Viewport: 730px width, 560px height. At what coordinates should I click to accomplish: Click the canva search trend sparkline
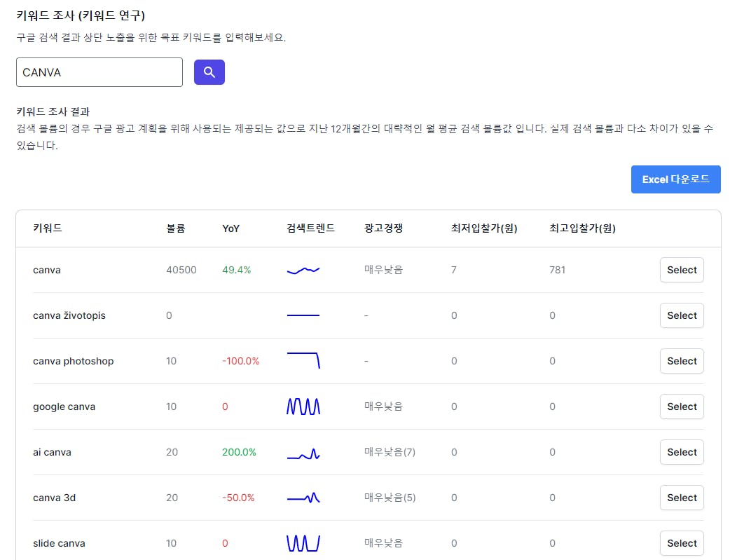tap(303, 270)
